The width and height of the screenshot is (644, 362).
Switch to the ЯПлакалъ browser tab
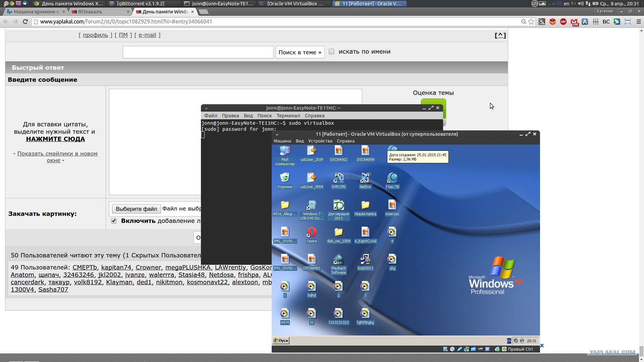[100, 12]
